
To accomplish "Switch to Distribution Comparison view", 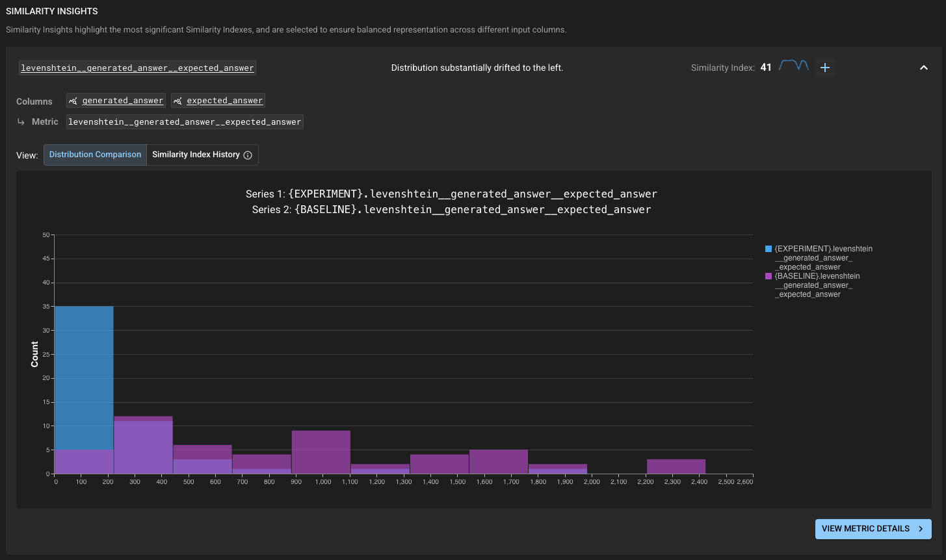I will point(95,155).
